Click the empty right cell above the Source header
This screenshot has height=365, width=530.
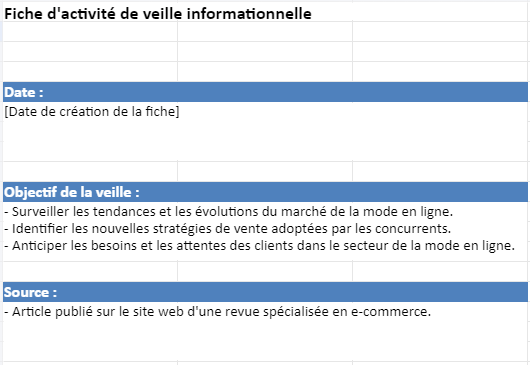tap(440, 271)
